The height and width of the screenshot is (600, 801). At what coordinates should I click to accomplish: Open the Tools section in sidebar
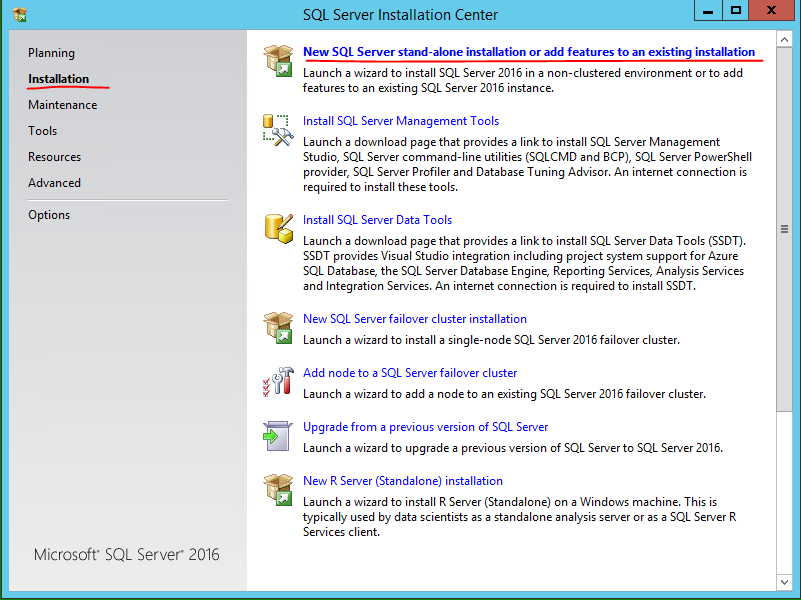click(x=42, y=131)
